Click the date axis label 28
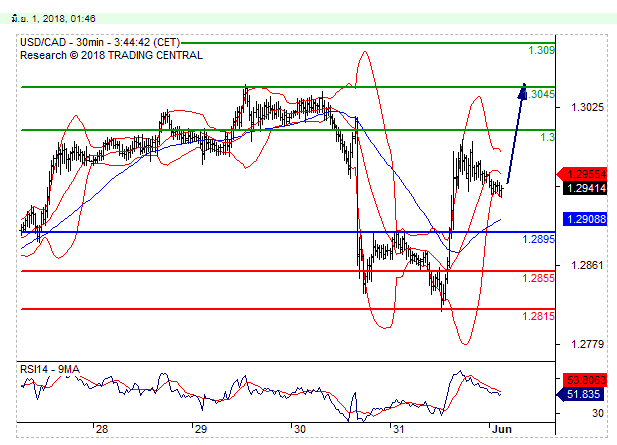This screenshot has width=617, height=445. click(102, 429)
